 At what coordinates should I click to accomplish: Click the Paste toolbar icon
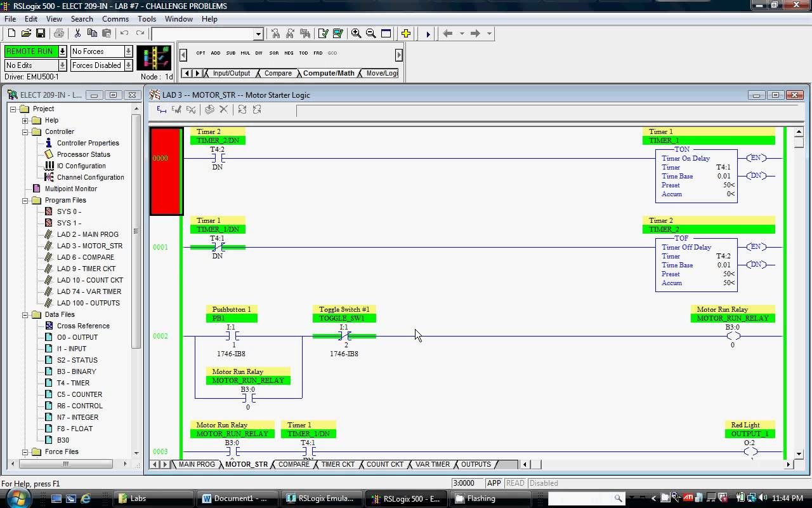point(107,33)
